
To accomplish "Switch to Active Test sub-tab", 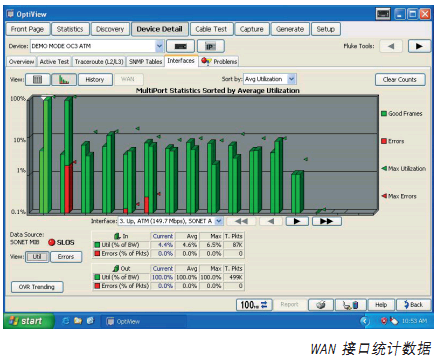I will point(54,62).
